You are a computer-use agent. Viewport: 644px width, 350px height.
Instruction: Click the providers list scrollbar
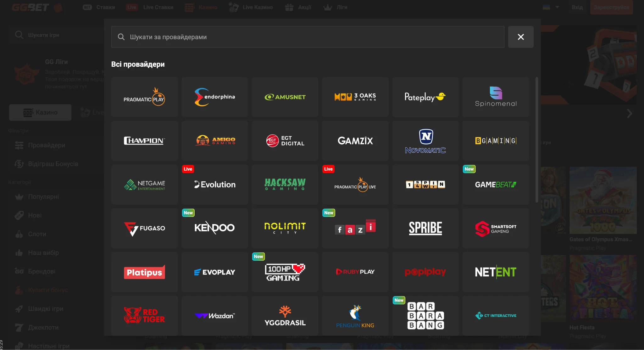click(x=537, y=140)
